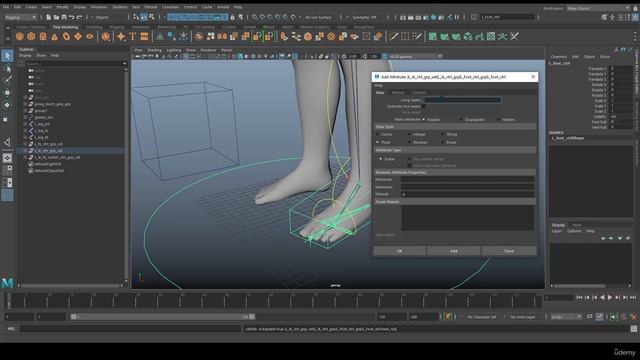Select the Keyable radio button
This screenshot has height=360, width=640.
pyautogui.click(x=424, y=120)
